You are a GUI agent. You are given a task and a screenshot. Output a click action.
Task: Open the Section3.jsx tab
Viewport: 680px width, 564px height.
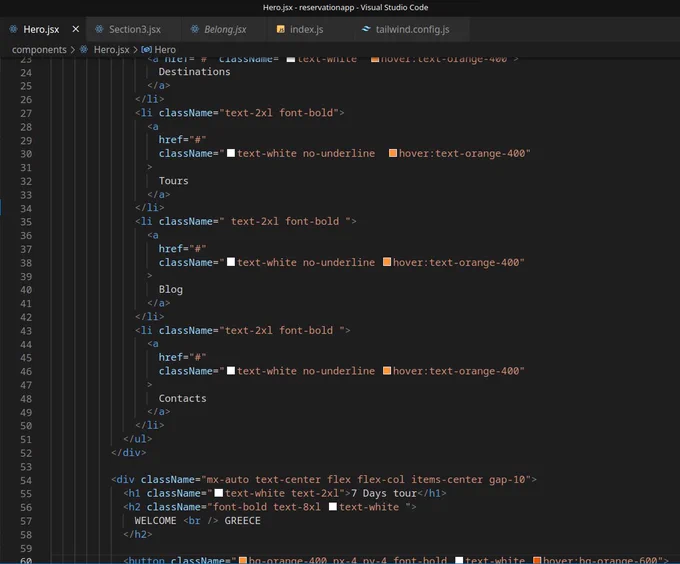click(x=133, y=29)
